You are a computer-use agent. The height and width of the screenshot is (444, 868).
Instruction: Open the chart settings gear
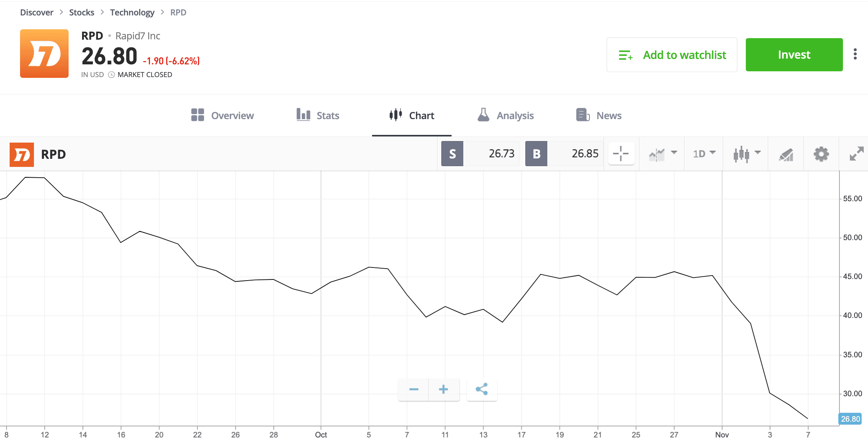pos(821,154)
